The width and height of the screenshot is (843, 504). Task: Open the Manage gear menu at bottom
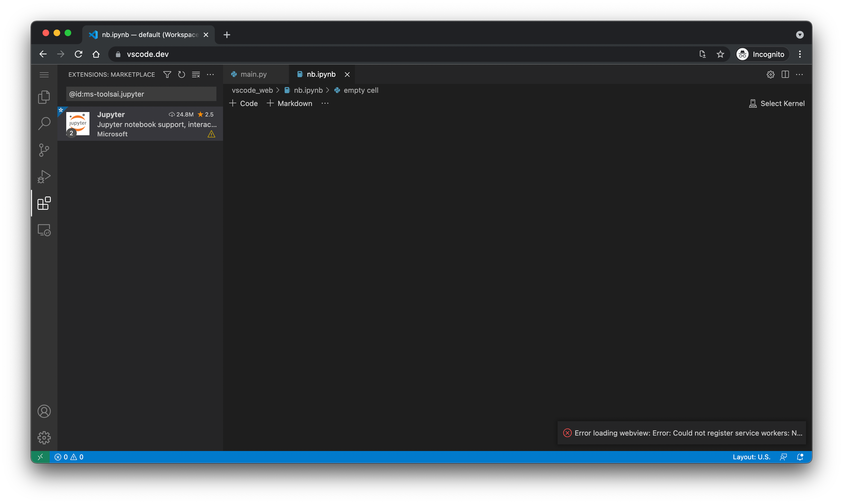pyautogui.click(x=44, y=438)
